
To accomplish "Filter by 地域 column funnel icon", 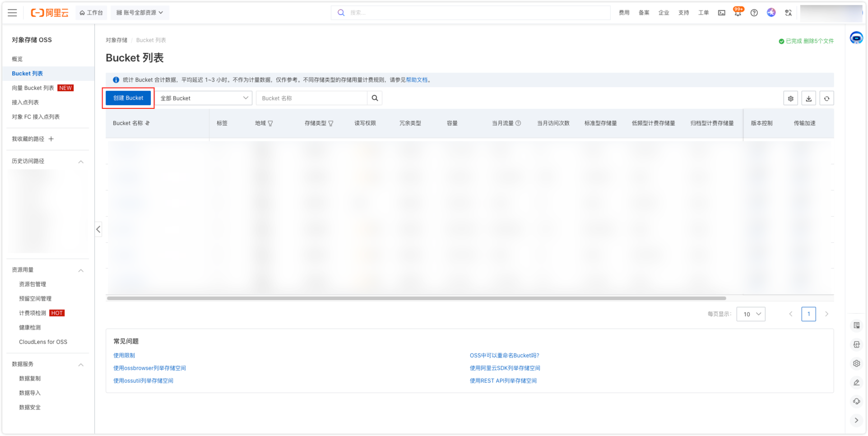I will pyautogui.click(x=270, y=123).
